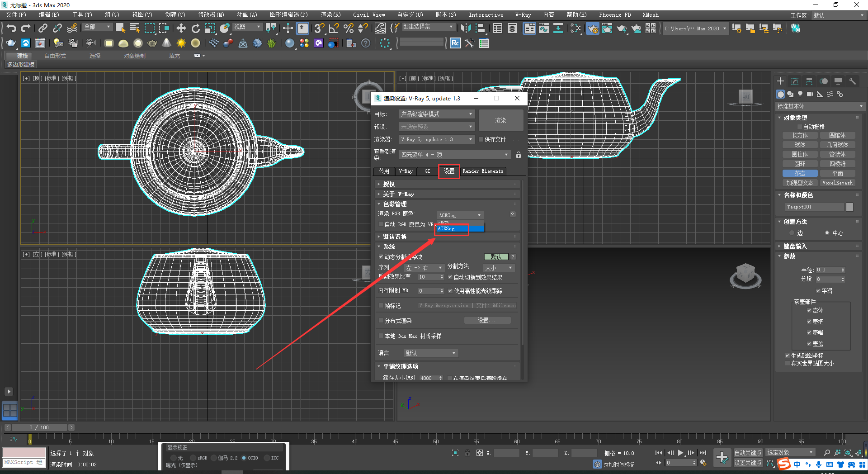Viewport: 868px width, 474px height.
Task: Open the 渲染(R) menu
Action: [x=330, y=15]
